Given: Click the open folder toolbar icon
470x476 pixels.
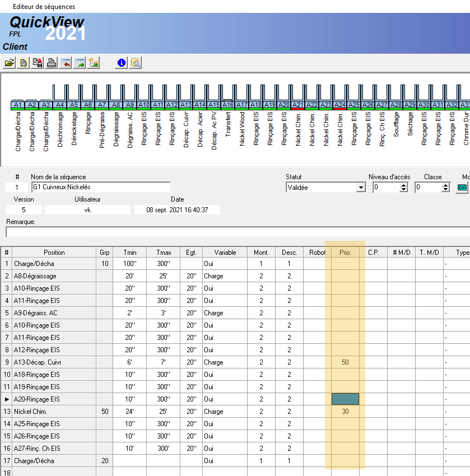Looking at the screenshot, I should pyautogui.click(x=10, y=63).
